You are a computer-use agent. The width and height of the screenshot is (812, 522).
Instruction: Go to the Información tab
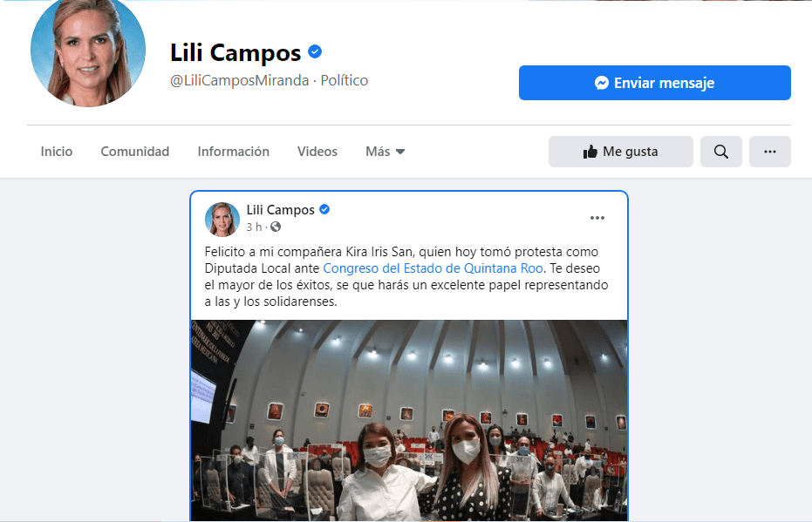[x=233, y=152]
